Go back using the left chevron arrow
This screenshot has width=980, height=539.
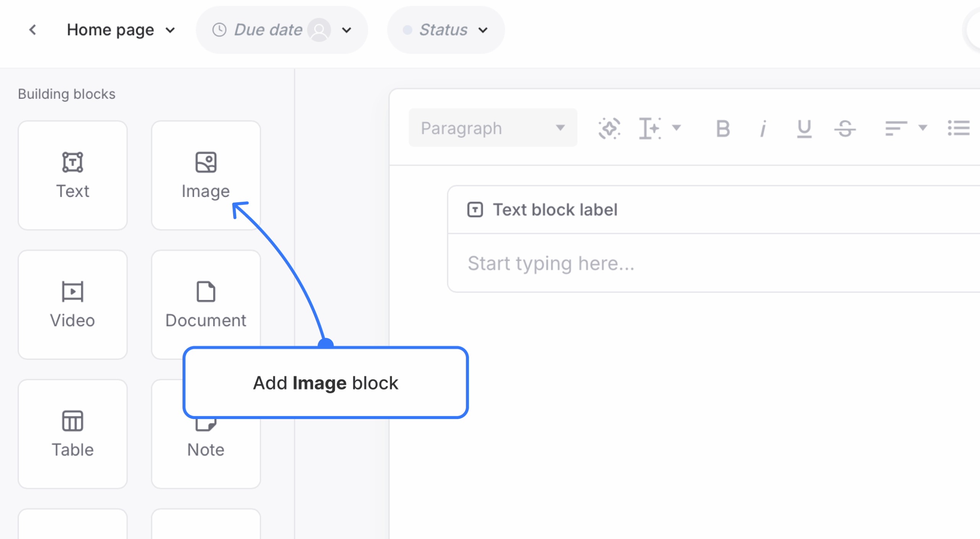pos(33,30)
